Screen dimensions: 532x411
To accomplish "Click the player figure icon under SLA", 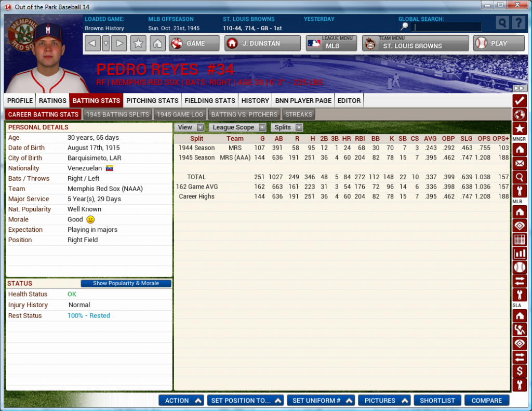I will click(x=519, y=329).
